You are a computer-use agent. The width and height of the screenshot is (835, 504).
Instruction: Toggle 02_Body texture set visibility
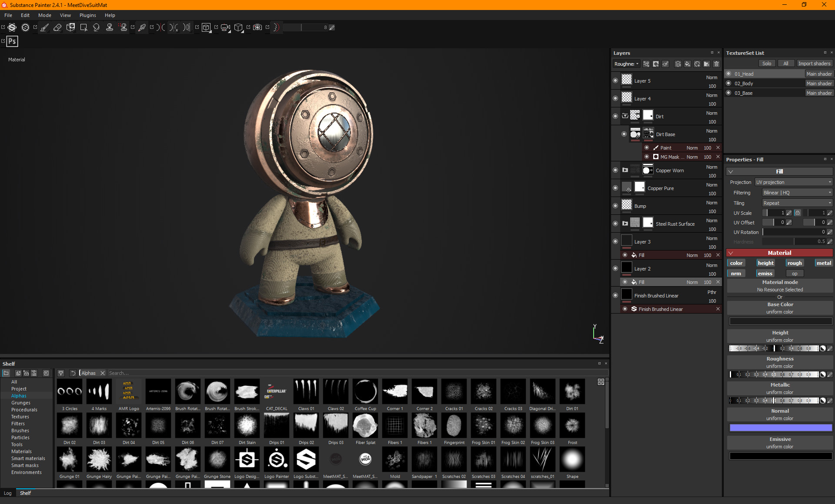coord(729,83)
